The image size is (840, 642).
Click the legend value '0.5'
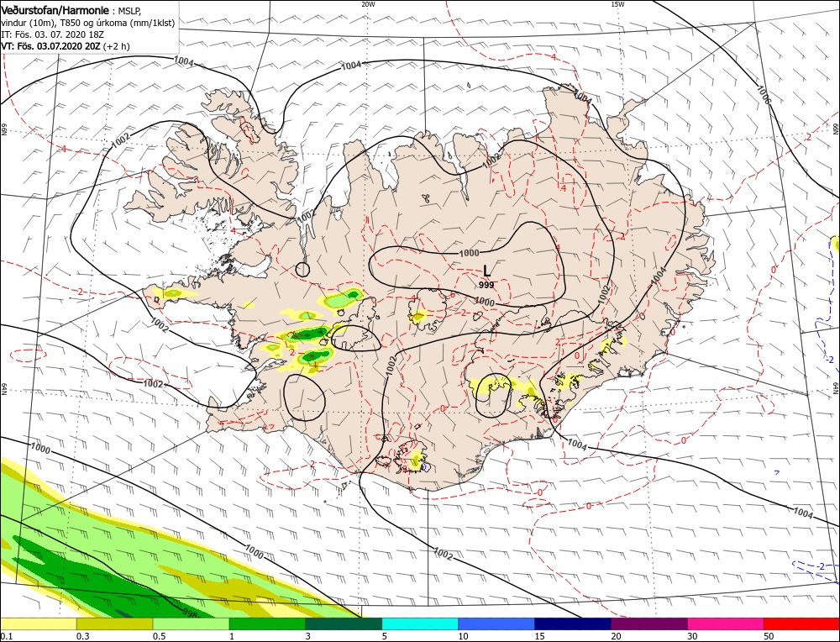(x=159, y=636)
